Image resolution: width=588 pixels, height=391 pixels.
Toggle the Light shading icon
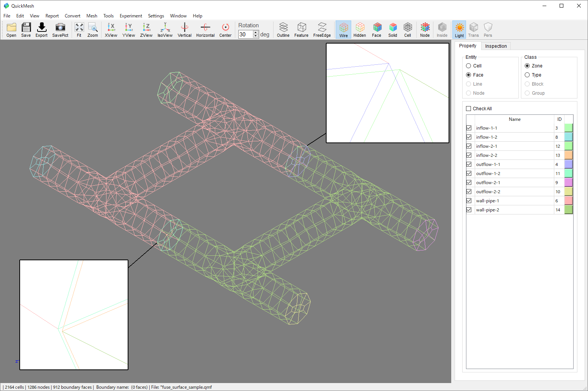459,29
